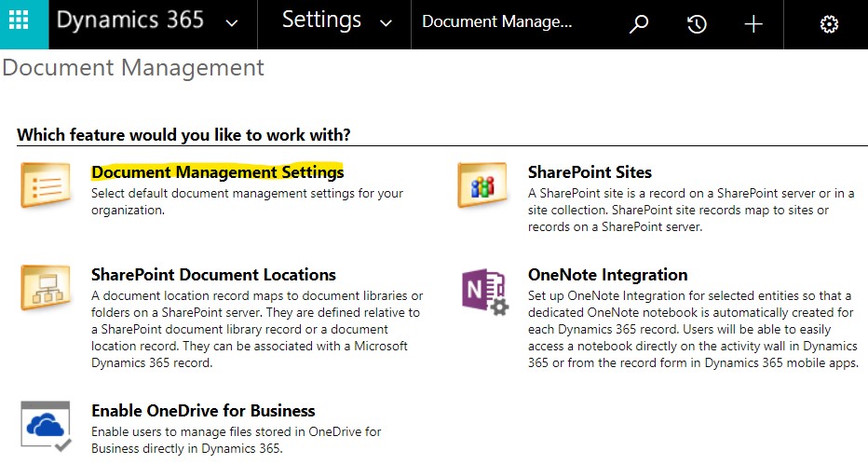Click the SharePoint Sites people icon
The height and width of the screenshot is (464, 868).
coord(482,184)
